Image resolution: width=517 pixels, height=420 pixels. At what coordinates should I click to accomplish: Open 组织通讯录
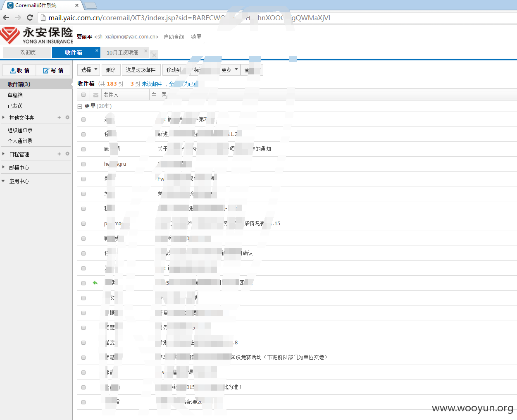coord(20,130)
